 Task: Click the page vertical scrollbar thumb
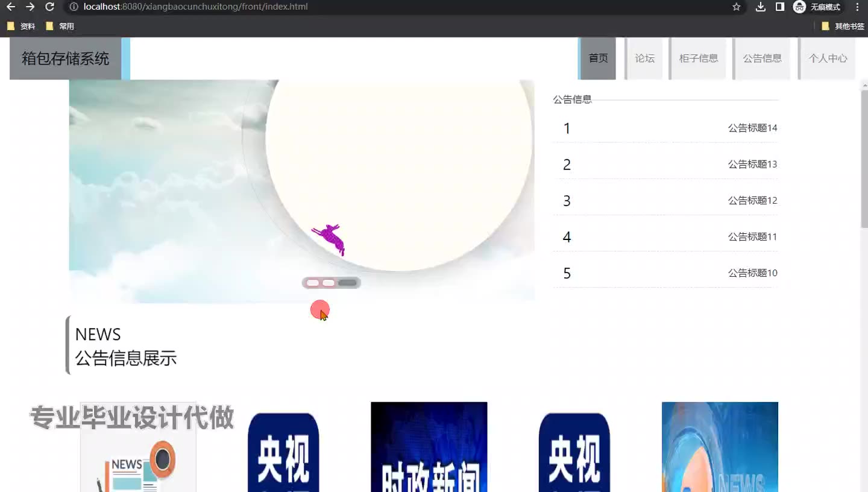point(864,159)
